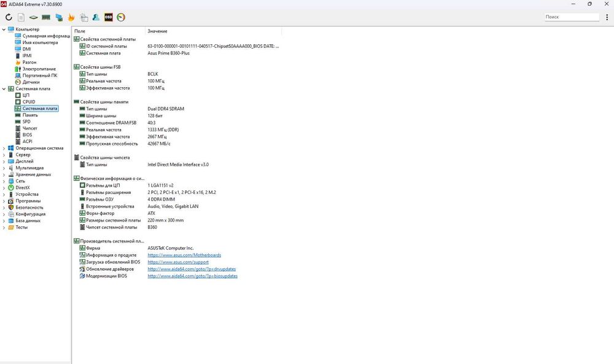Select Чипсет in the tree
Screen dimensions: 614x364
click(29, 128)
